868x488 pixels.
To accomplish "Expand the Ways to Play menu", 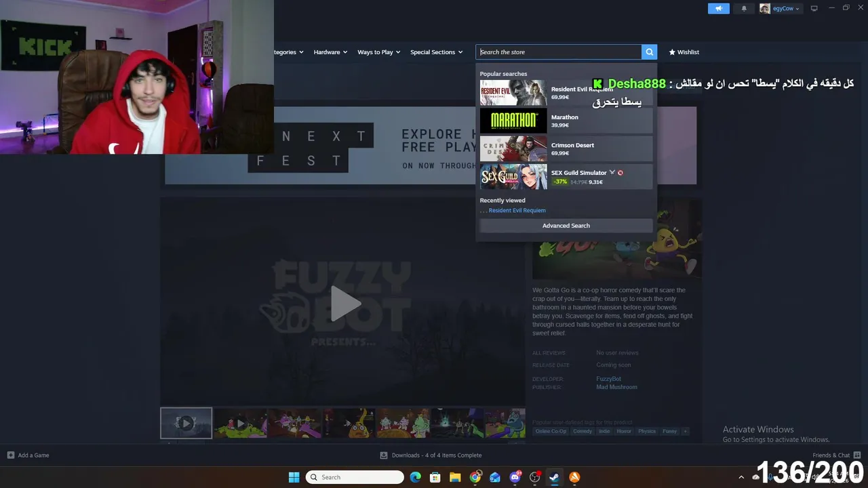I will coord(378,52).
